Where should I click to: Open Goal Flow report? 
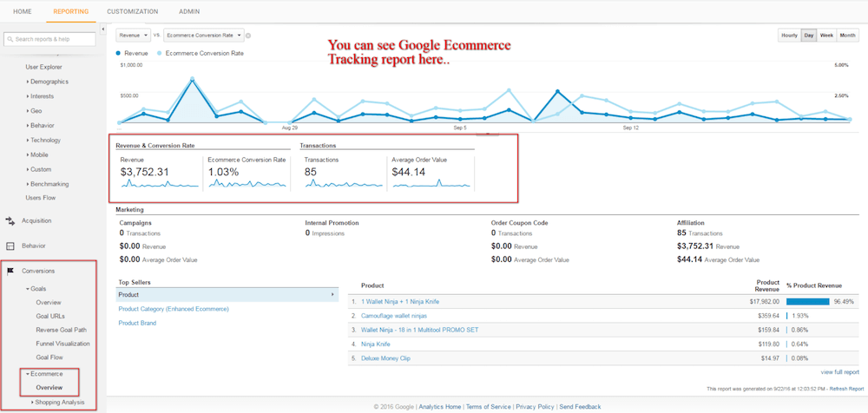pos(49,357)
